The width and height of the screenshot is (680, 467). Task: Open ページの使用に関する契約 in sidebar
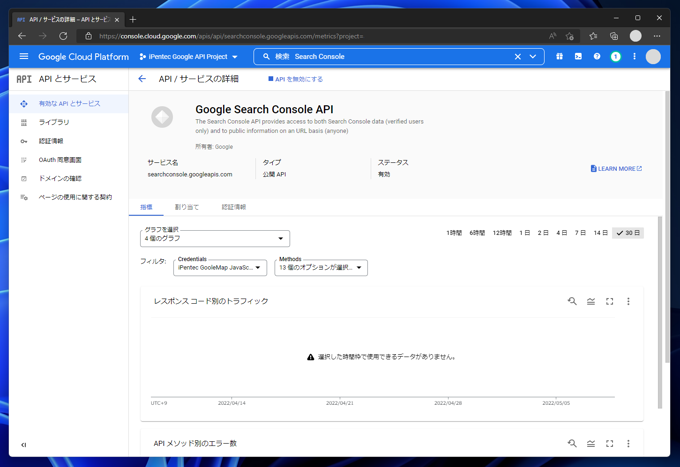(69, 197)
